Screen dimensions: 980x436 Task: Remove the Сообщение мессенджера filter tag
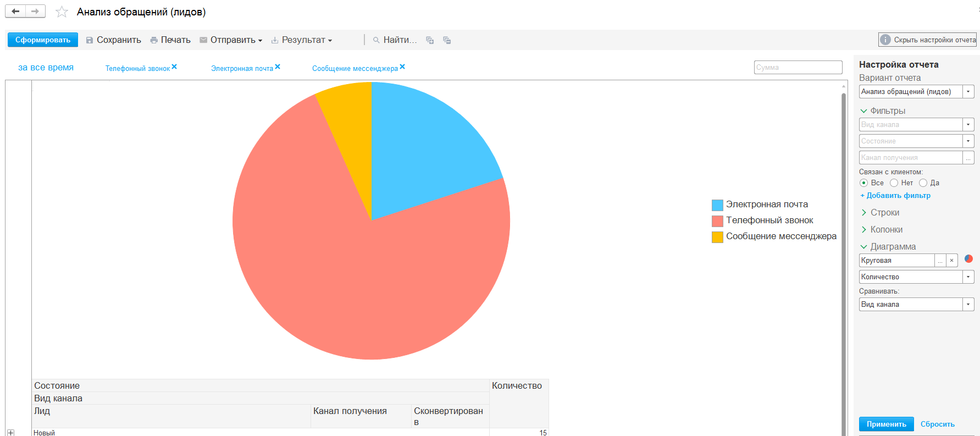[402, 67]
